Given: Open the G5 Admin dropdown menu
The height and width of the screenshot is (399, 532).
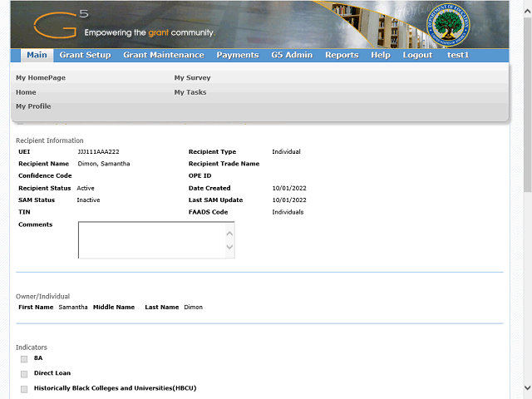Looking at the screenshot, I should [x=292, y=56].
